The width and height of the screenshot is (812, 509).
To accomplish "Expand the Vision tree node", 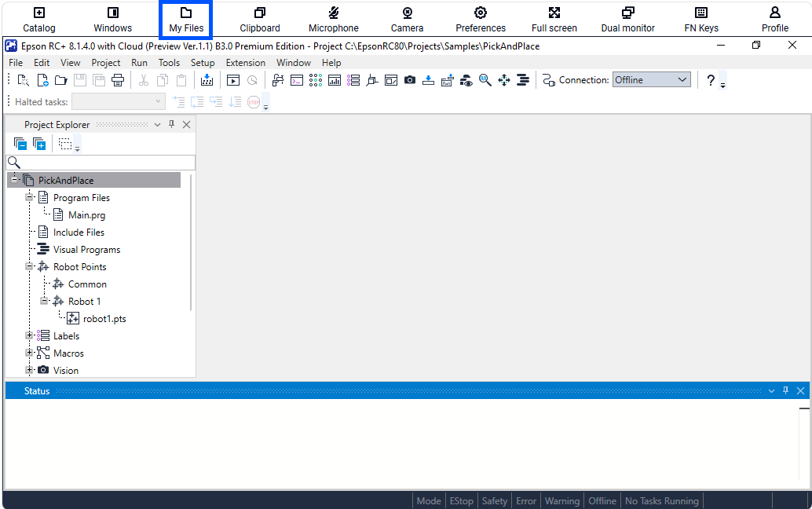I will click(29, 370).
